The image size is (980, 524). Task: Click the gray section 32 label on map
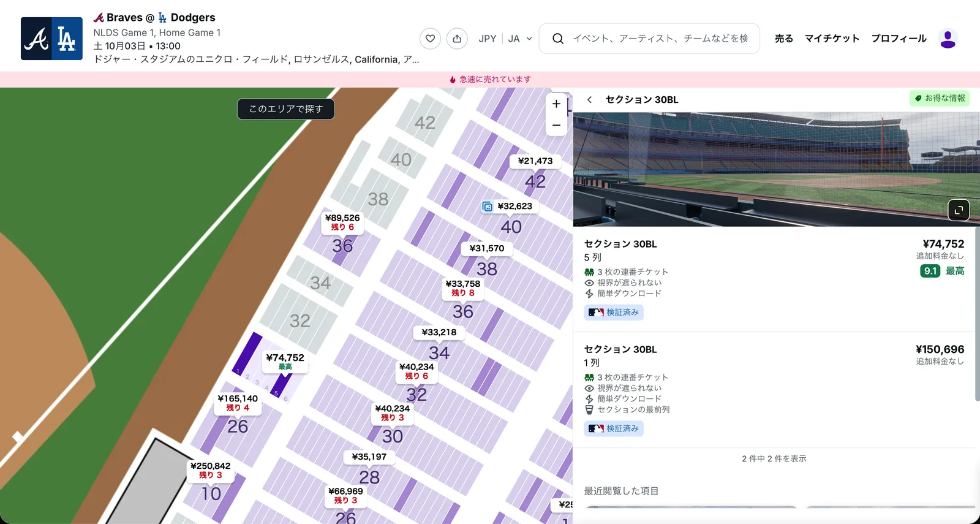(x=300, y=321)
